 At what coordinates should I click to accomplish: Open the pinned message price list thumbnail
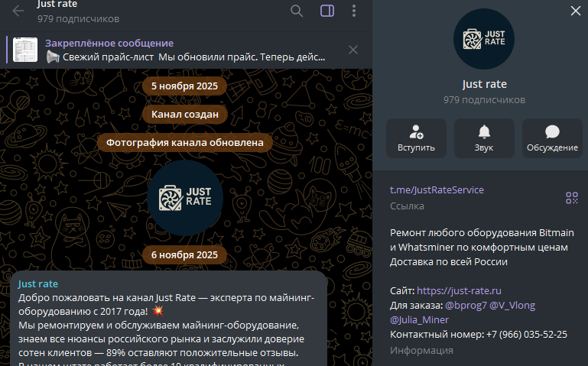[x=25, y=50]
